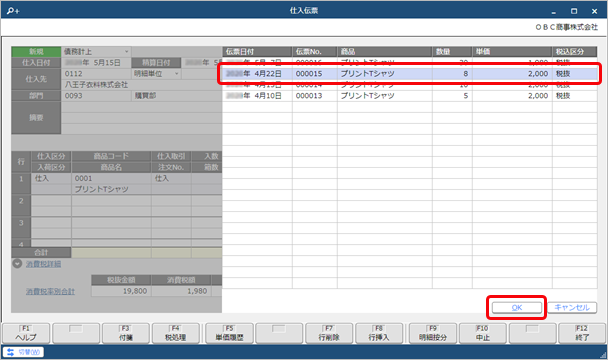The image size is (608, 360).
Task: Click the F9 明細按分 function button
Action: click(433, 333)
